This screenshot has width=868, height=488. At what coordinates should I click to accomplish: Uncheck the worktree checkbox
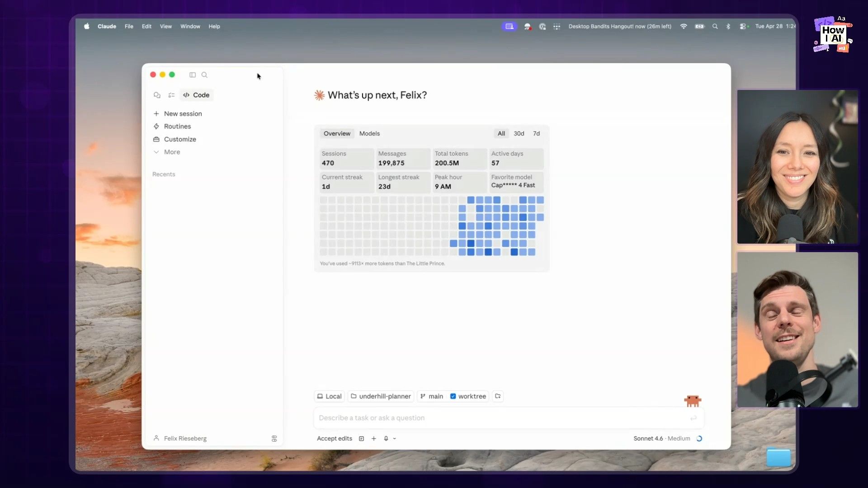pyautogui.click(x=453, y=397)
